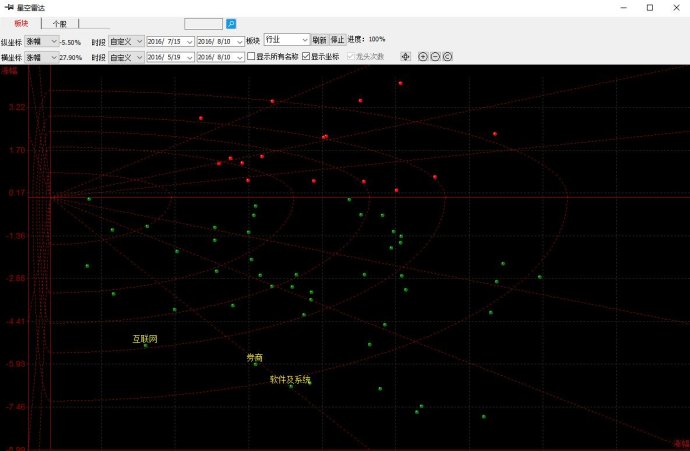This screenshot has width=690, height=451.
Task: Click the 3.22 y-axis label
Action: (17, 107)
